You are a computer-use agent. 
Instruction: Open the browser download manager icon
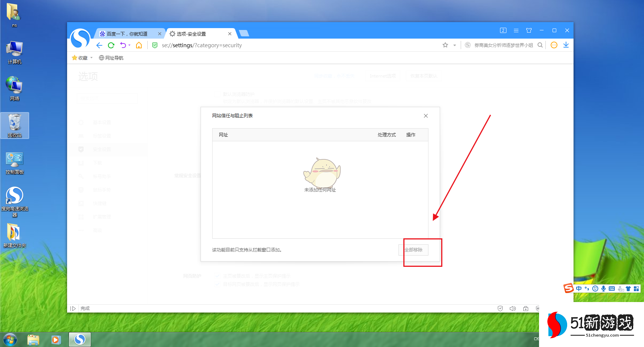(566, 45)
